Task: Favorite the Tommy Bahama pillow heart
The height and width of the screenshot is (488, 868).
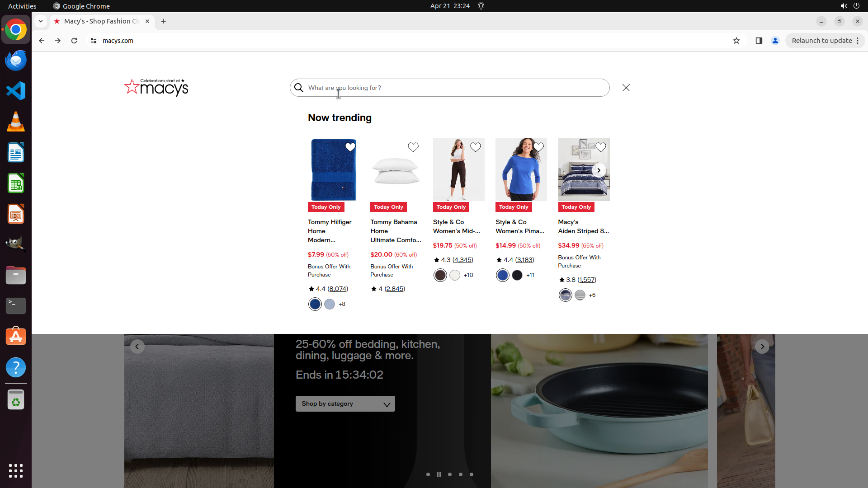Action: click(x=413, y=147)
